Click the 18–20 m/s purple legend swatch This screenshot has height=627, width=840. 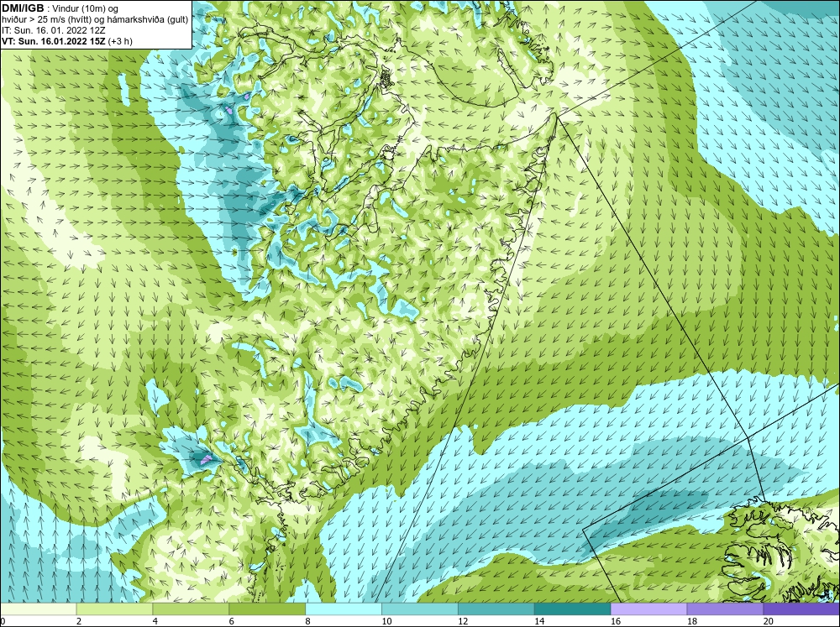[726, 609]
